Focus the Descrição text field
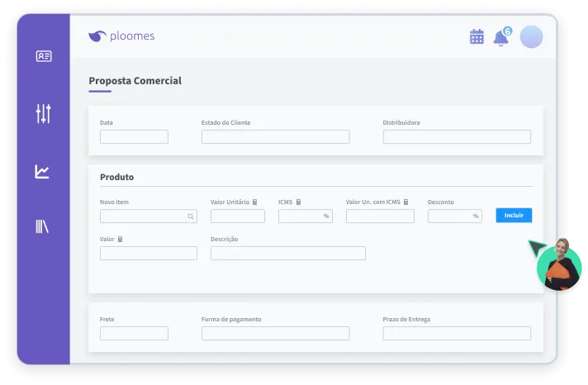Screen dimensions: 588x385 click(x=288, y=254)
